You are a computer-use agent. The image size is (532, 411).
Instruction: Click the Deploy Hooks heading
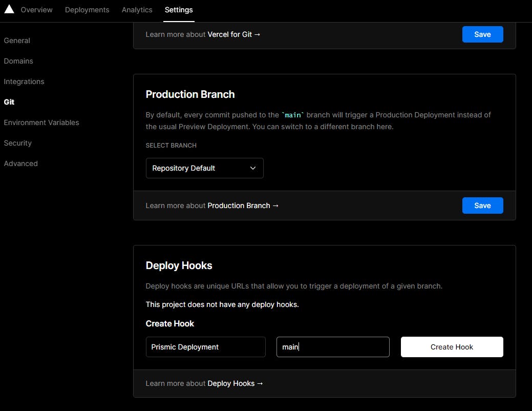tap(179, 265)
